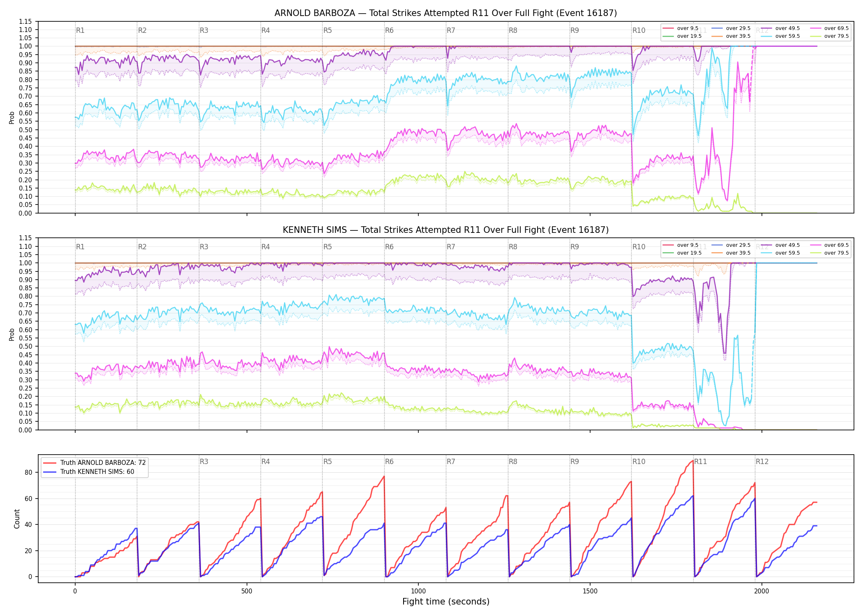
Task: Click the R3 round marker in Sims chart
Action: coord(204,247)
